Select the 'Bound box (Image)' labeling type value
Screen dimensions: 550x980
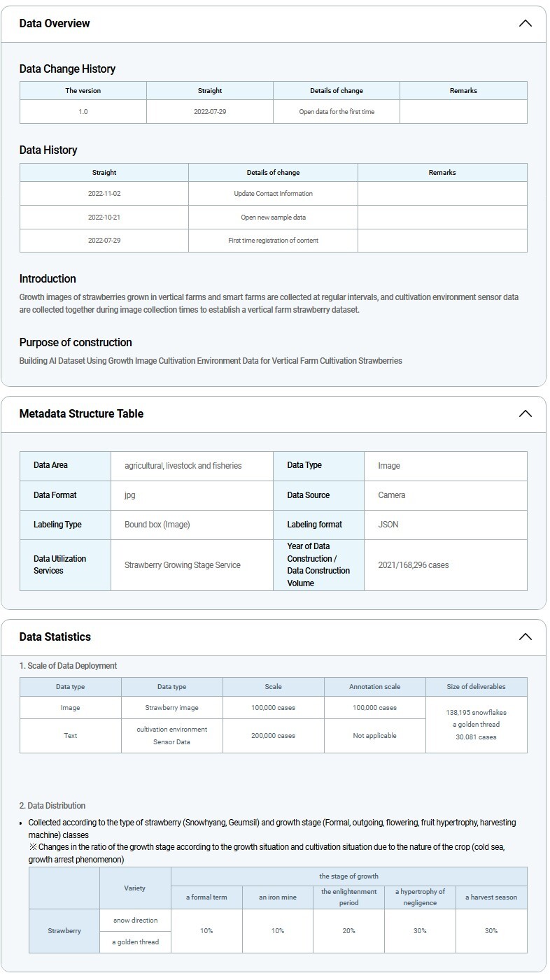(157, 524)
